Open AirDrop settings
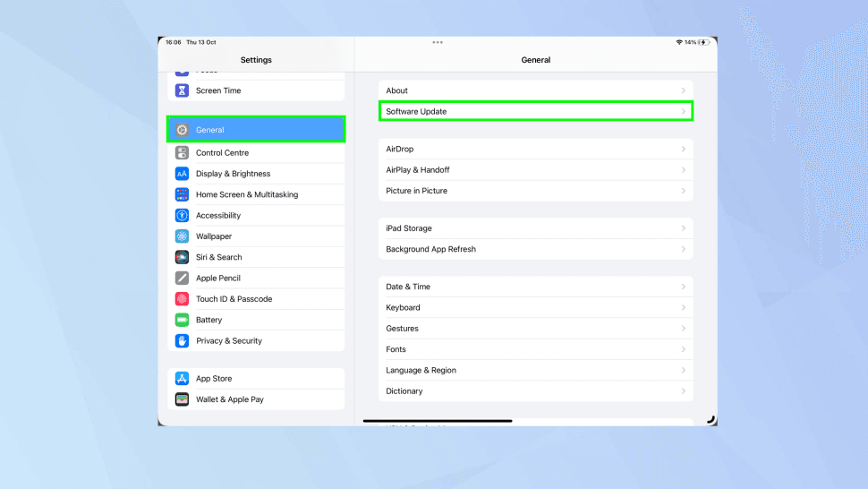Viewport: 868px width, 489px height. (535, 149)
